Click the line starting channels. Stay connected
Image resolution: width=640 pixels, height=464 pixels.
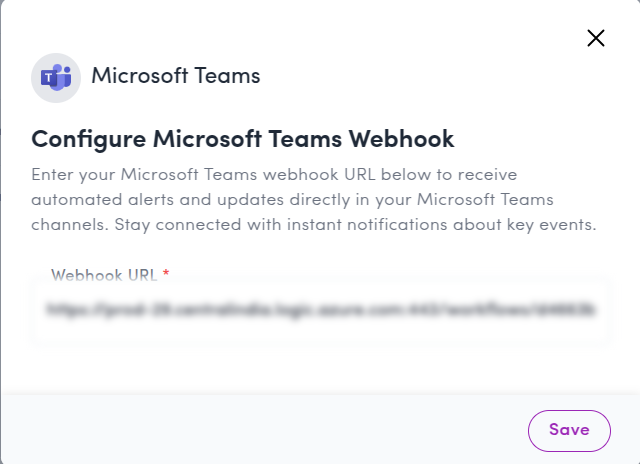coord(313,224)
